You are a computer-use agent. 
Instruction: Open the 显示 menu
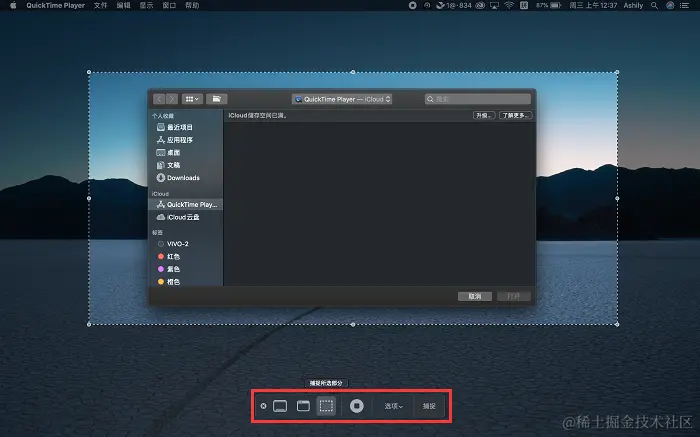[146, 5]
